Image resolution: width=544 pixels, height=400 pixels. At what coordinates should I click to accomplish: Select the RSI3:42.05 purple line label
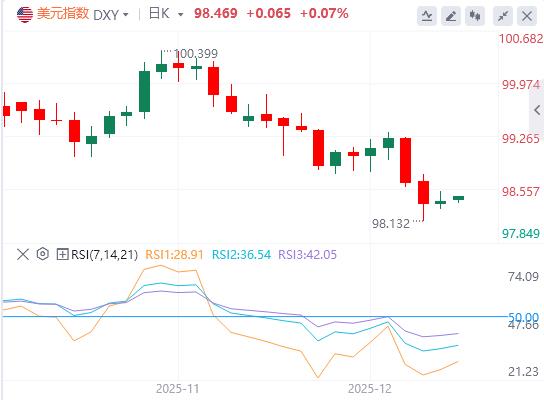pyautogui.click(x=307, y=255)
